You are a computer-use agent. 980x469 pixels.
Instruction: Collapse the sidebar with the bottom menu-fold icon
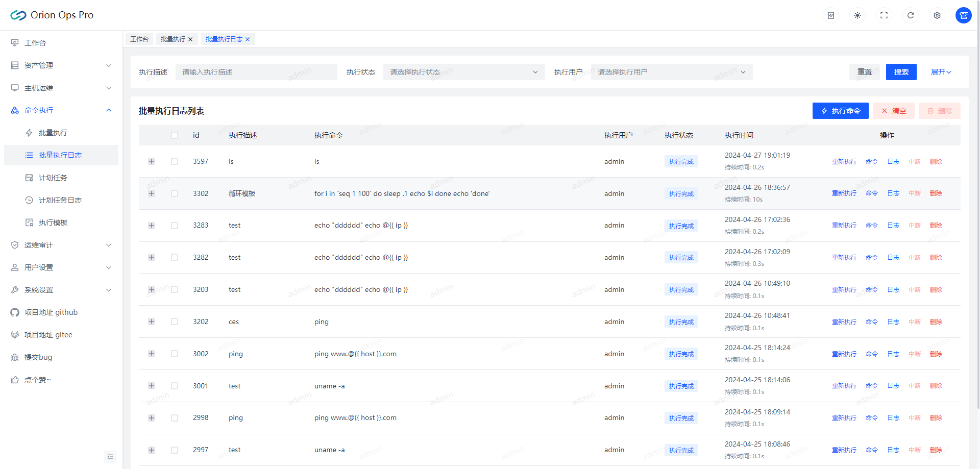click(x=110, y=456)
